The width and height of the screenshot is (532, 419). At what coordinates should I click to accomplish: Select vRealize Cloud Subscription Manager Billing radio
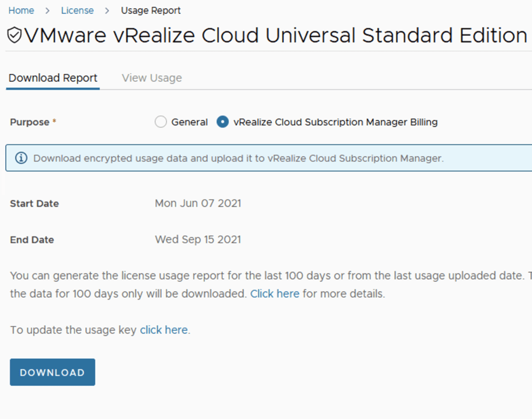(x=223, y=122)
